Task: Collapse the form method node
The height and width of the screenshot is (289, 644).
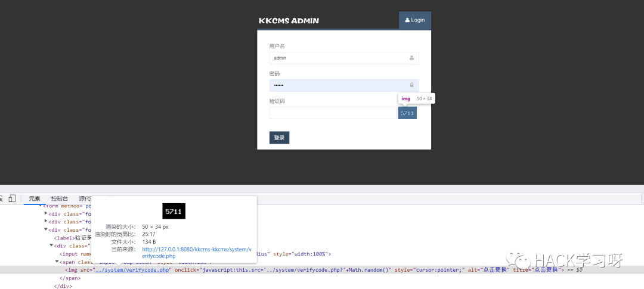Action: (41, 206)
